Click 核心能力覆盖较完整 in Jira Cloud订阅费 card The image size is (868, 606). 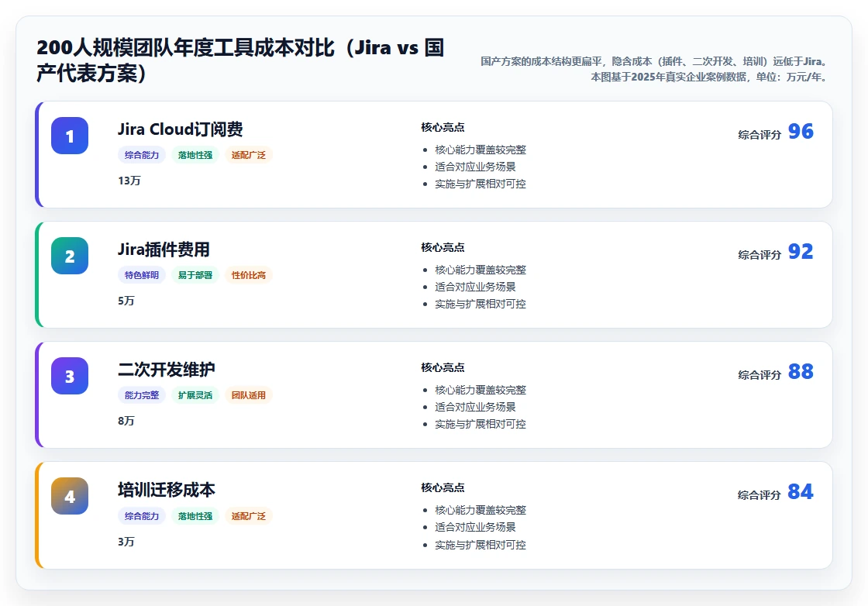[x=480, y=150]
